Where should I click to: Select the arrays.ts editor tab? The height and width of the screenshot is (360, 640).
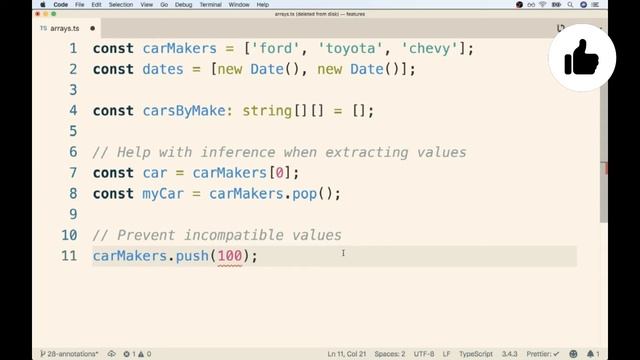67,28
